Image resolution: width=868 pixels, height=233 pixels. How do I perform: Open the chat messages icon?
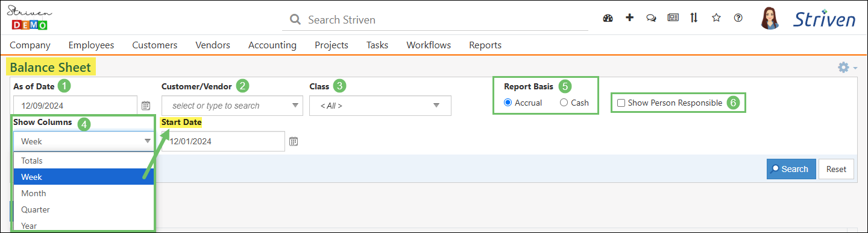(651, 18)
